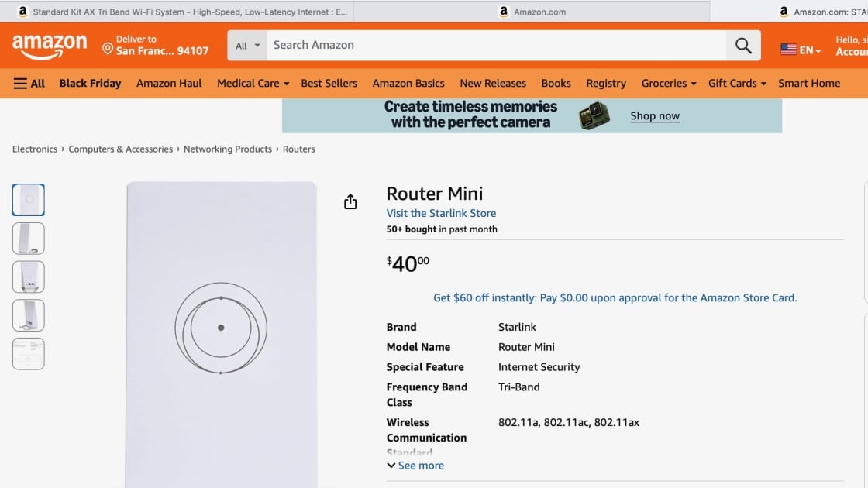The width and height of the screenshot is (868, 488).
Task: Expand the Medical Care menu
Action: click(x=253, y=84)
